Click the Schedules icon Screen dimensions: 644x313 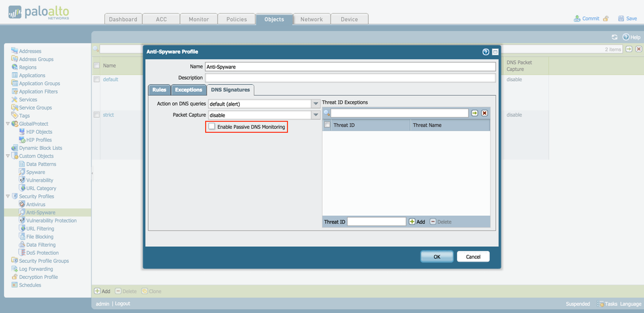pyautogui.click(x=15, y=285)
